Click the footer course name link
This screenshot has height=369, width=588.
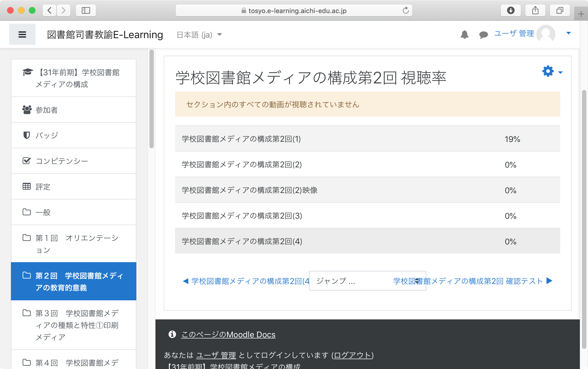pos(232,366)
